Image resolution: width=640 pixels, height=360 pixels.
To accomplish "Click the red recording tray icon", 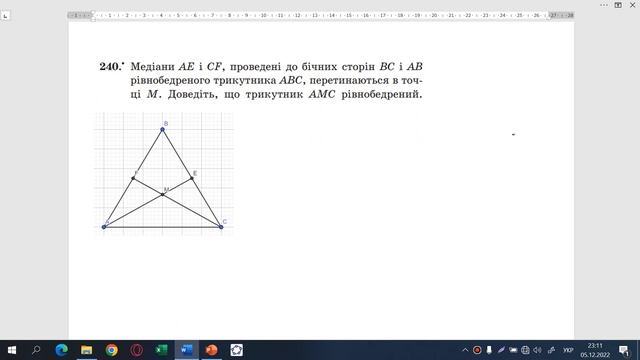I will point(477,350).
